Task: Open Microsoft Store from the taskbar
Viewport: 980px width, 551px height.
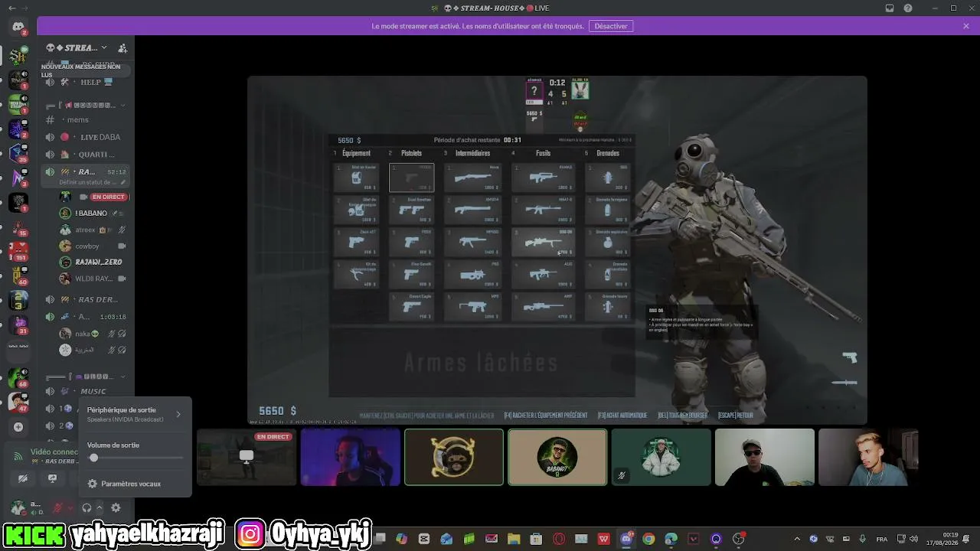Action: point(537,539)
